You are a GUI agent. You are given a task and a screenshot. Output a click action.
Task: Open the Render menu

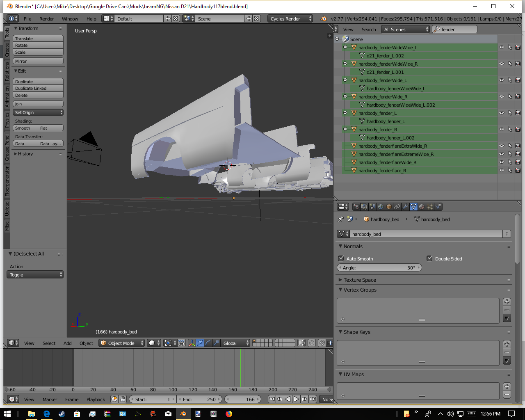47,18
